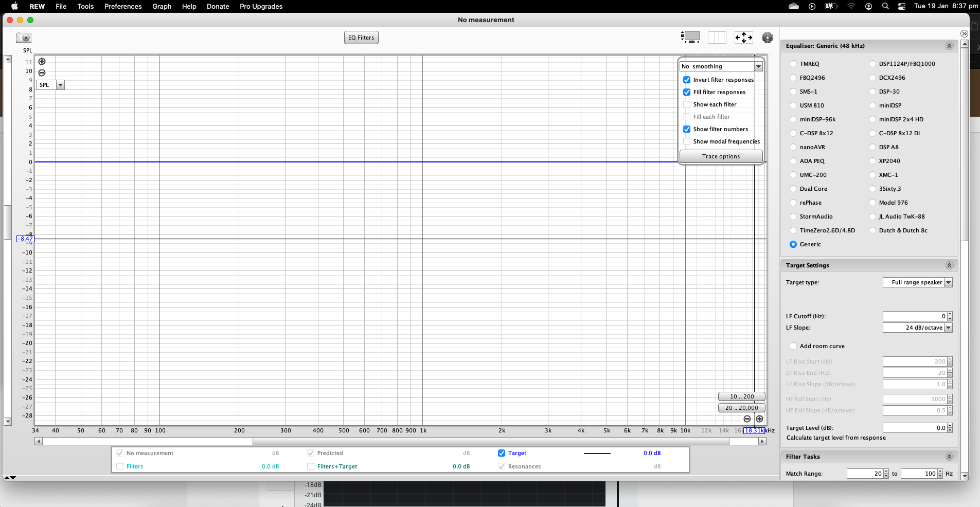Click the Match Range start field

(x=865, y=474)
